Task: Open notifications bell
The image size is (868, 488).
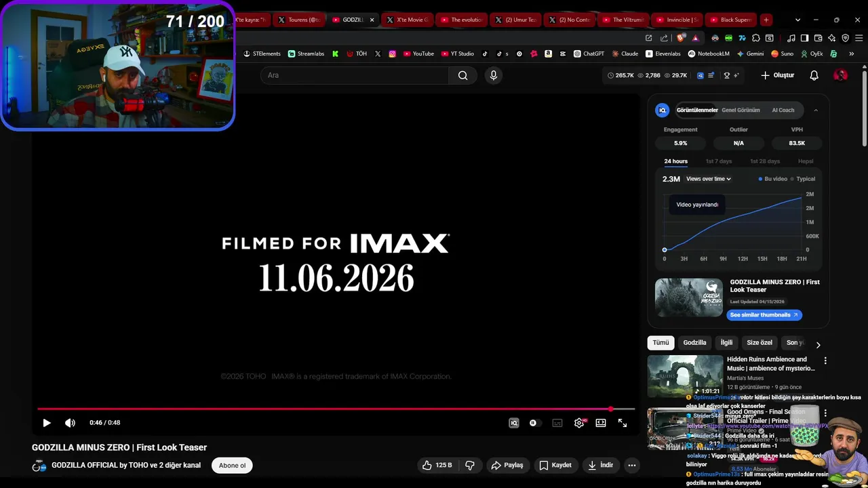Action: pos(814,75)
